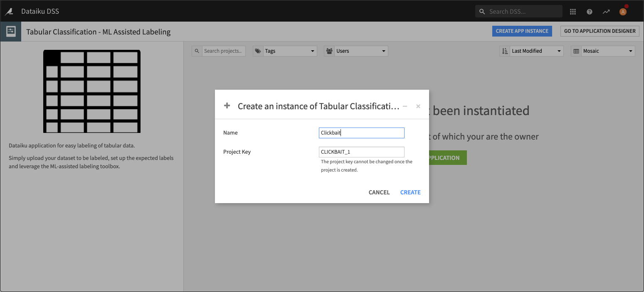
Task: Click the green application button behind dialog
Action: pos(448,158)
